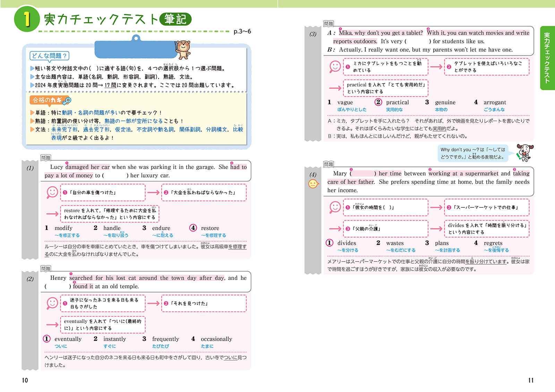Image resolution: width=555 pixels, height=392 pixels.
Task: Click the key icon beside 合格のカギ
Action: (66, 101)
